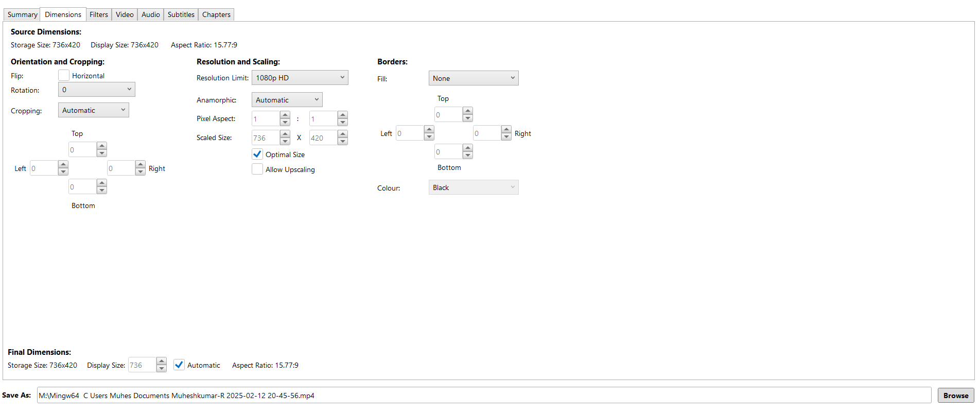Switch to the Audio tab
The width and height of the screenshot is (980, 412).
click(151, 14)
